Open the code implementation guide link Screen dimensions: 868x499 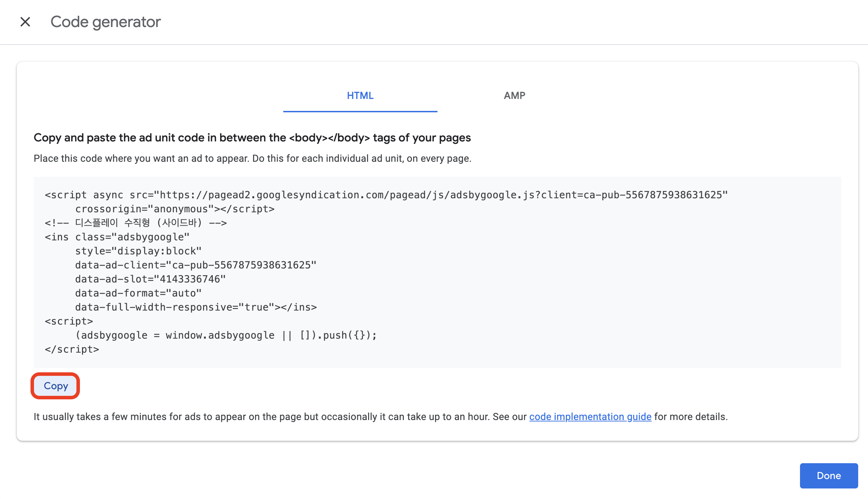(x=590, y=417)
